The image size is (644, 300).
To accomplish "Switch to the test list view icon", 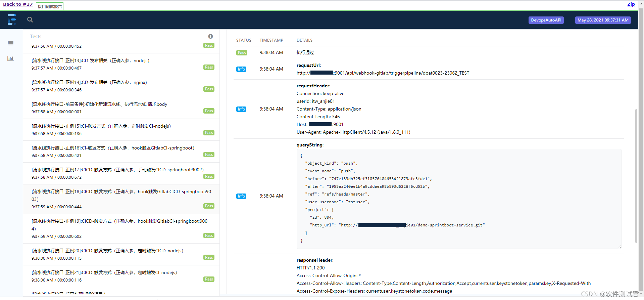I will (11, 43).
